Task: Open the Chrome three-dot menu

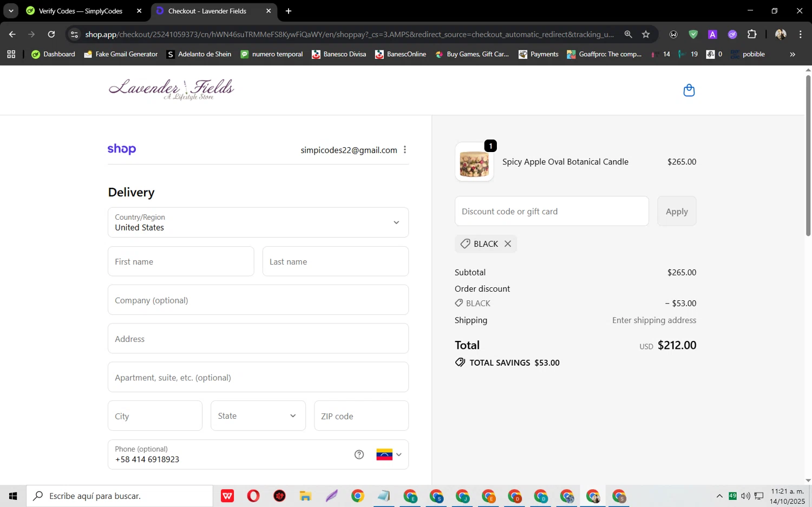Action: 800,34
